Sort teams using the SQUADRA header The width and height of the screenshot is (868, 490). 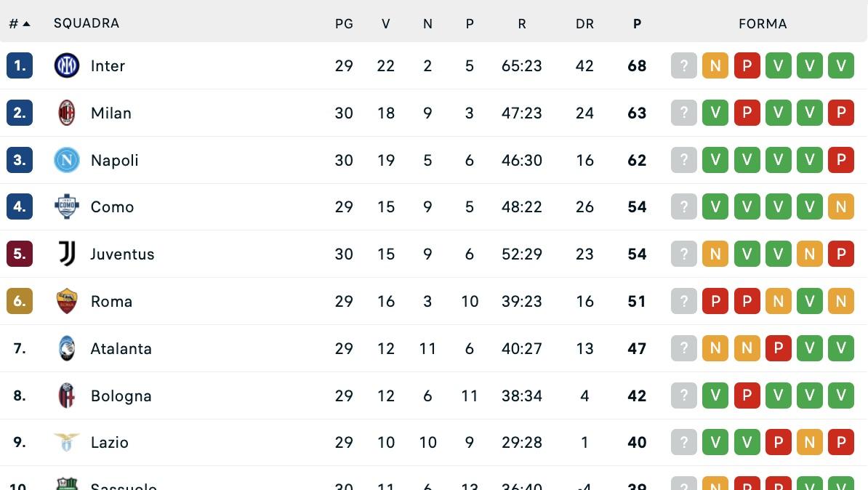(x=87, y=23)
